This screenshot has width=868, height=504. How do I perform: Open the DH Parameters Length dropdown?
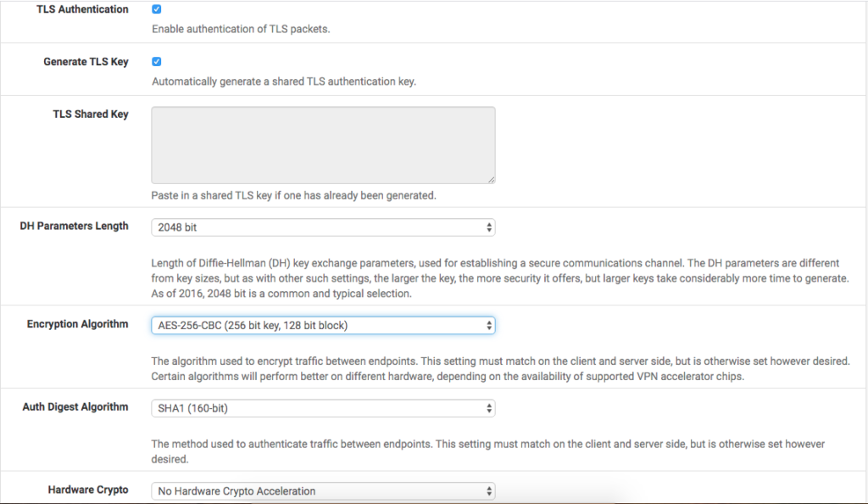pyautogui.click(x=323, y=227)
